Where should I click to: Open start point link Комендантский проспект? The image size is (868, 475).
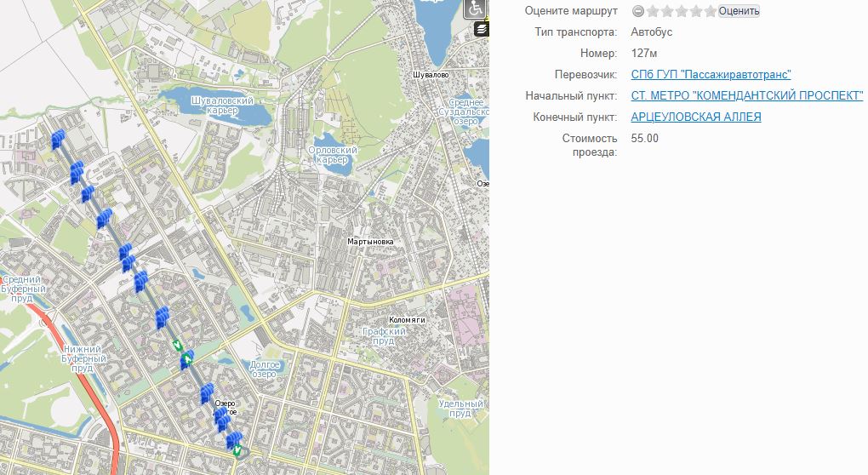pos(746,95)
